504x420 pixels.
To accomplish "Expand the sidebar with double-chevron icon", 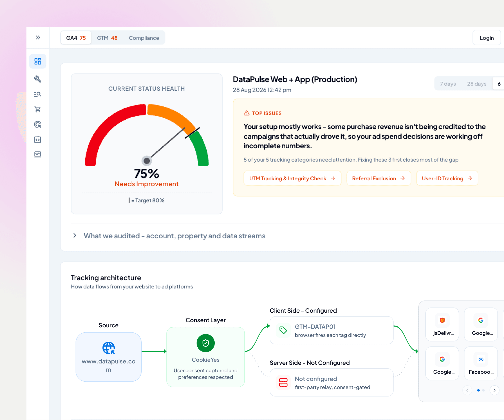I will (38, 38).
